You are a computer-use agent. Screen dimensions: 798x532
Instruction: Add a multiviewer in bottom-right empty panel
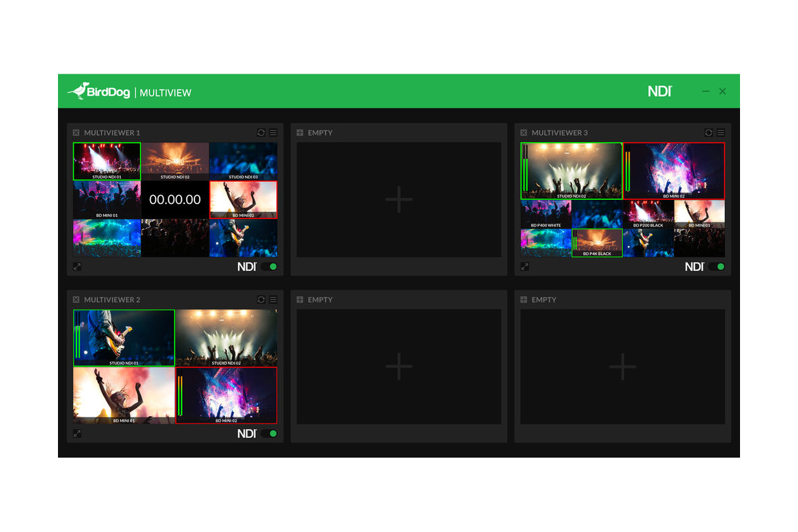[x=623, y=366]
